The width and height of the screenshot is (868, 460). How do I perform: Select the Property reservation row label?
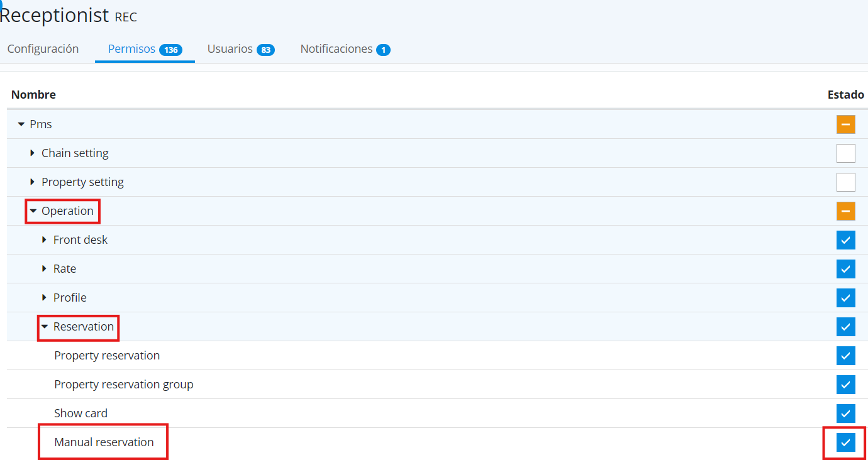click(107, 356)
